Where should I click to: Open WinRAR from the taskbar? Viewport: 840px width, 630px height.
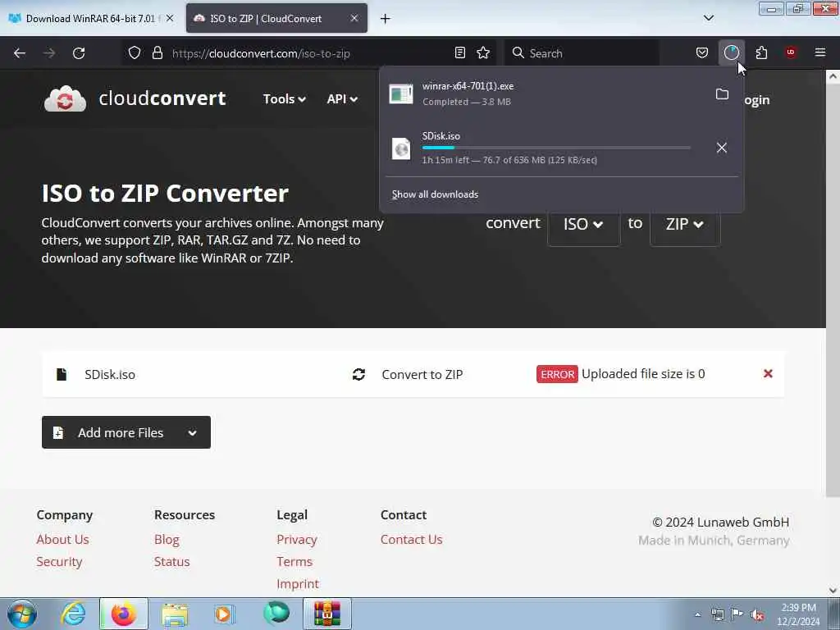[327, 614]
